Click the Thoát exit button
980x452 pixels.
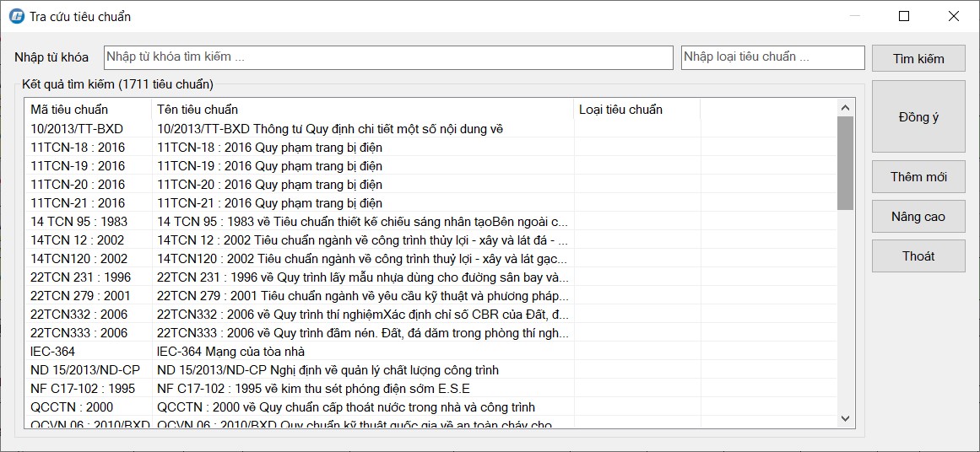tap(918, 256)
